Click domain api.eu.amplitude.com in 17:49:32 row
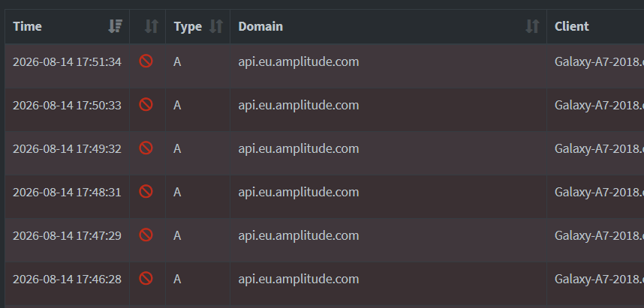Viewport: 644px width, 308px height. [x=299, y=149]
